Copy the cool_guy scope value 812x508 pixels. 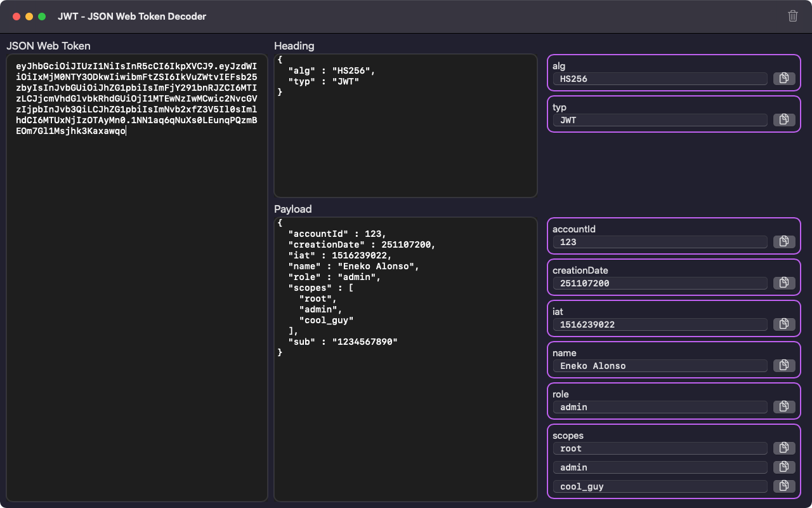click(x=784, y=486)
